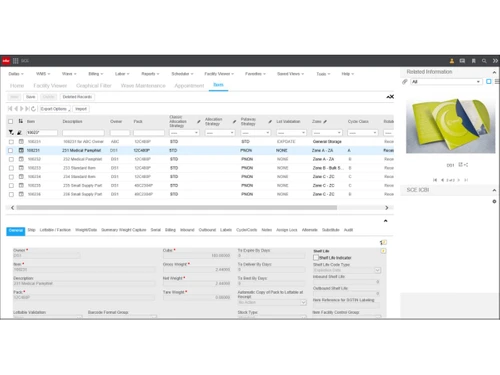Viewport: 500px width, 375px height.
Task: Check the row 251 Medical Pamphlet
Action: point(11,150)
